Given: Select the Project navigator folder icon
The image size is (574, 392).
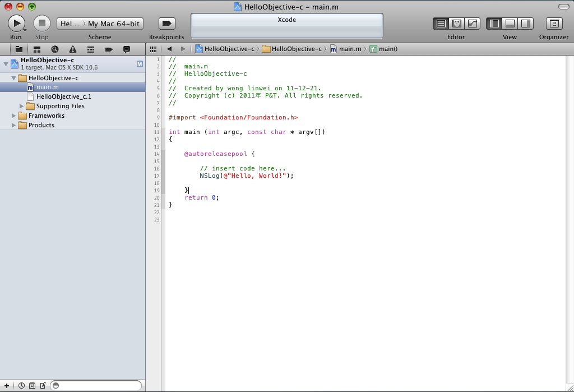Looking at the screenshot, I should coord(19,49).
